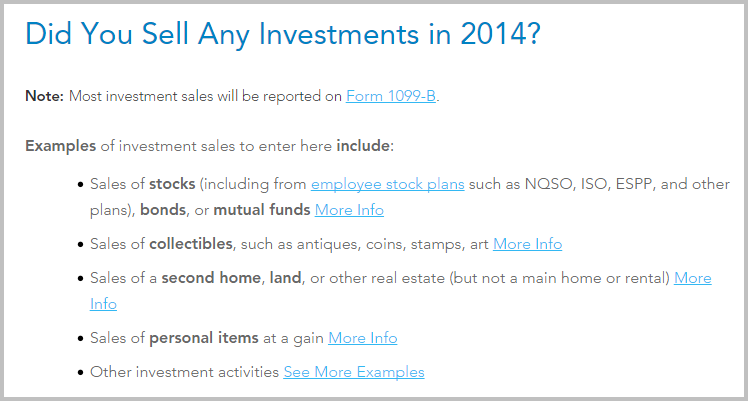Click the bold word 'stocks'
This screenshot has width=748, height=401.
[x=172, y=184]
